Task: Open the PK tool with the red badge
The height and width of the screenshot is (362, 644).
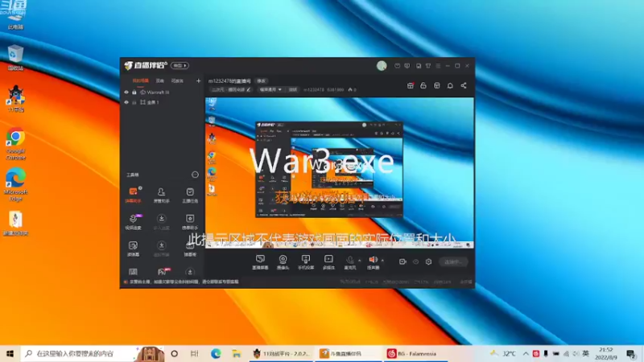Action: pos(162,272)
